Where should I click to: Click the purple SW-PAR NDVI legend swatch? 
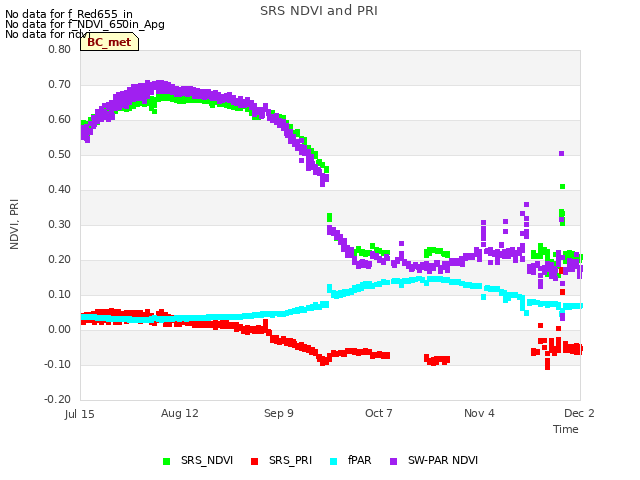click(393, 461)
